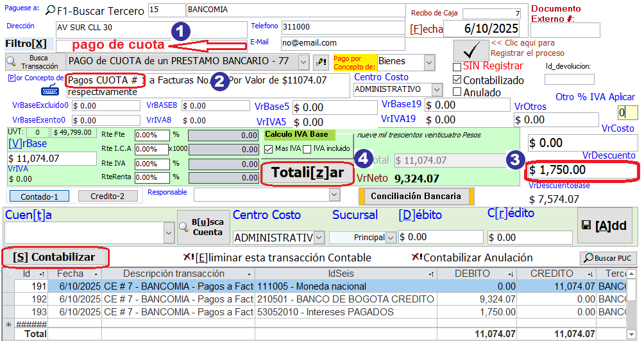Click the checkmark register process button

(471, 50)
